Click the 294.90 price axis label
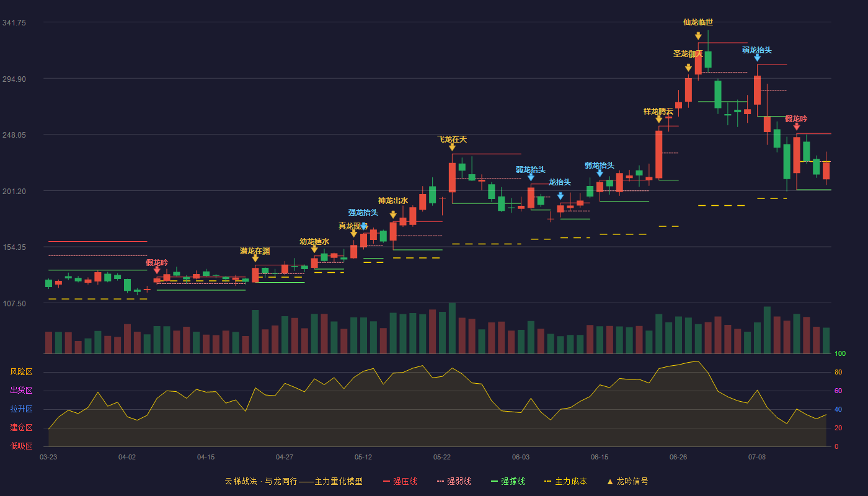 (14, 79)
